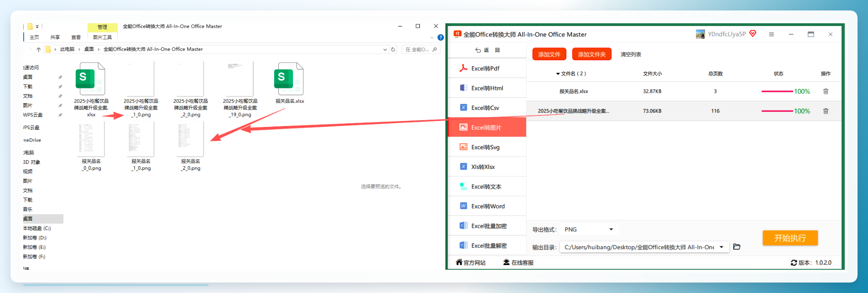
Task: Open the 在线客服 support link
Action: coord(518,262)
